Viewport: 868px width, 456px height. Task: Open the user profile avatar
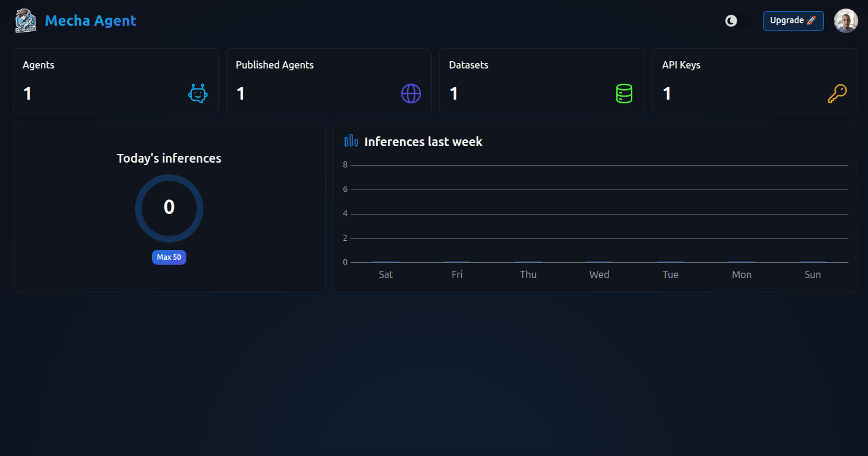pos(846,21)
